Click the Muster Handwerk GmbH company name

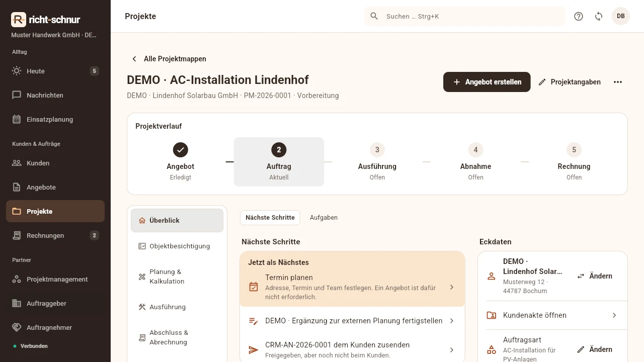click(x=54, y=35)
